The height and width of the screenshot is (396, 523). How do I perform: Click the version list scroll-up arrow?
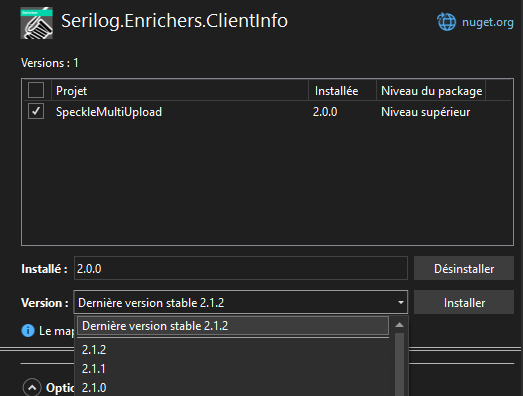400,325
